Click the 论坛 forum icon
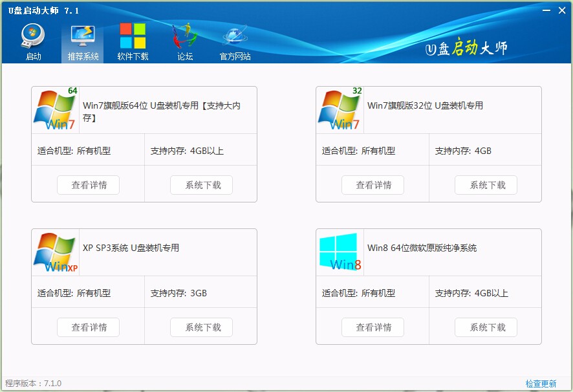The width and height of the screenshot is (573, 392). pos(183,39)
